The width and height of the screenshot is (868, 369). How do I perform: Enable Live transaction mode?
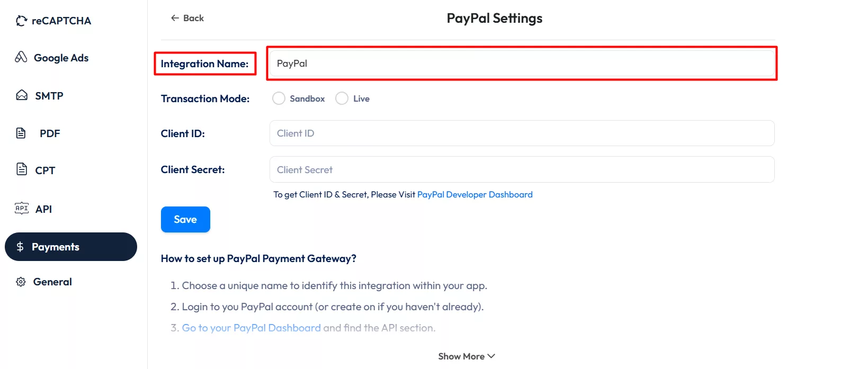point(342,98)
